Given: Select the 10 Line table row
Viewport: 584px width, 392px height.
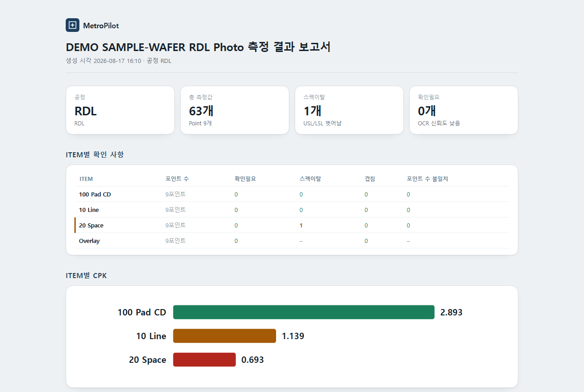Looking at the screenshot, I should 292,210.
